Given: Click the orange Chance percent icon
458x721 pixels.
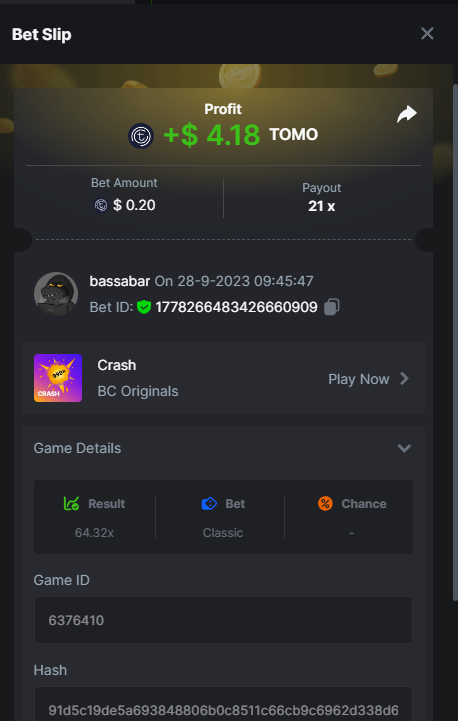Looking at the screenshot, I should (x=325, y=504).
